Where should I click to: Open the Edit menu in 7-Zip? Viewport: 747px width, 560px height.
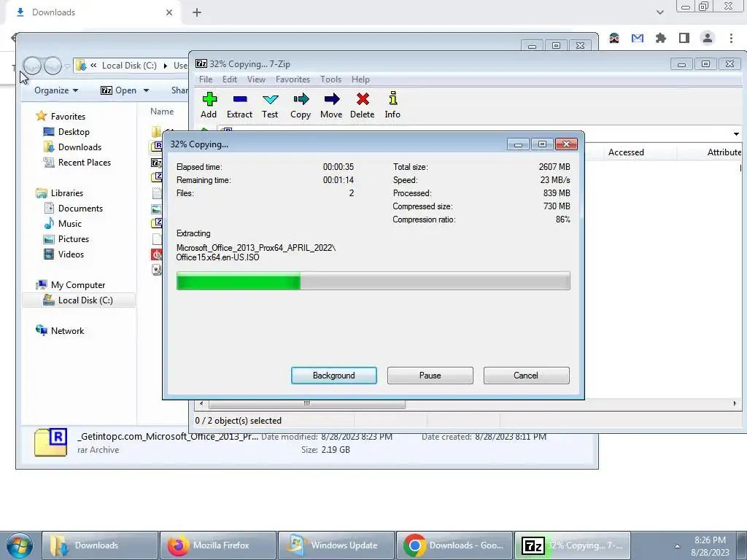coord(230,79)
